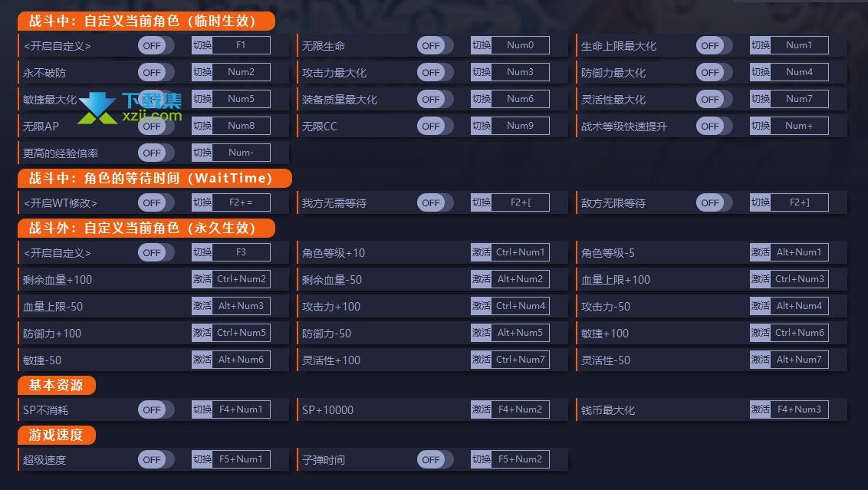Click the 战斗中：角色的等待时间 section header
The width and height of the screenshot is (868, 490).
click(154, 178)
